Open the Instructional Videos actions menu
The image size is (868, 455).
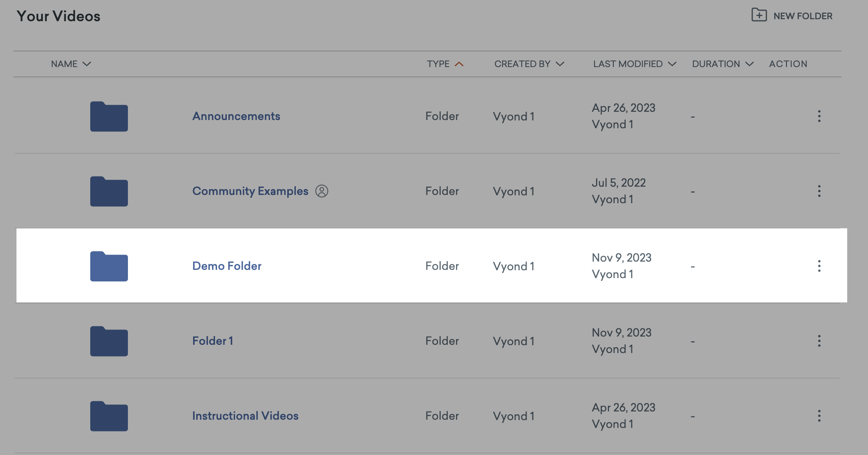tap(819, 416)
